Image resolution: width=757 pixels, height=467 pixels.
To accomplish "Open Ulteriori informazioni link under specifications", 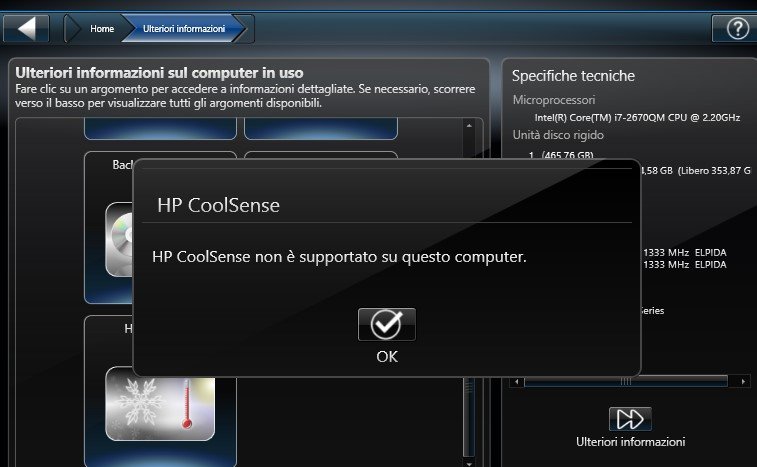I will click(631, 441).
